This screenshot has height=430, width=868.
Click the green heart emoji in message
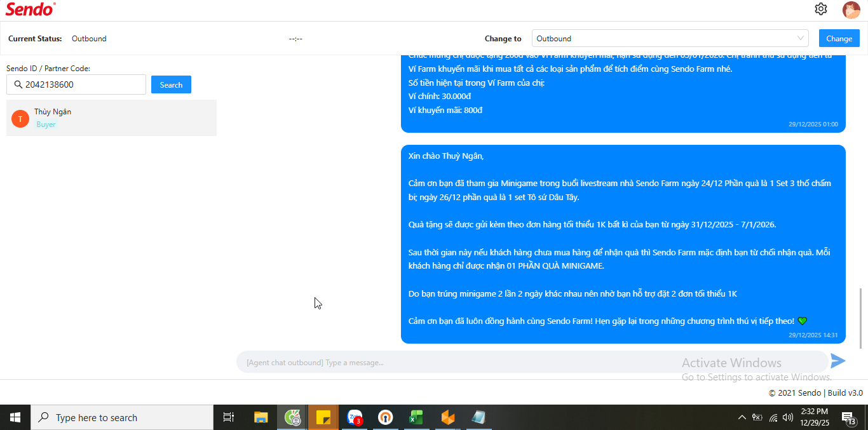coord(802,321)
